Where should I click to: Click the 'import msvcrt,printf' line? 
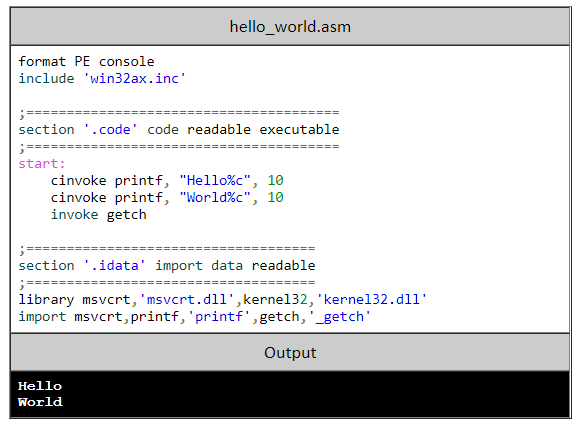[x=195, y=317]
